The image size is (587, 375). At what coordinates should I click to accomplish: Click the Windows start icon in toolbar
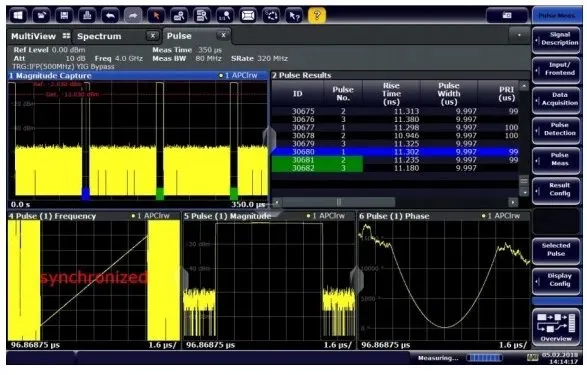point(18,16)
